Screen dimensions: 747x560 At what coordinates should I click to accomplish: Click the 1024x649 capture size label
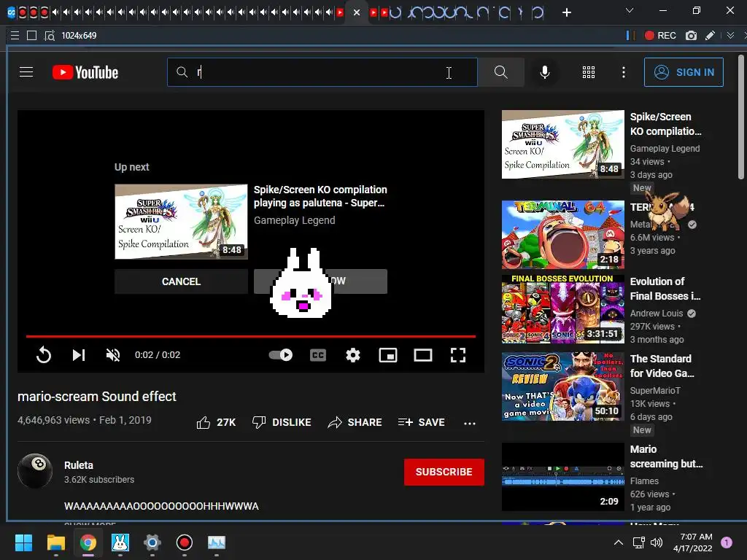79,35
